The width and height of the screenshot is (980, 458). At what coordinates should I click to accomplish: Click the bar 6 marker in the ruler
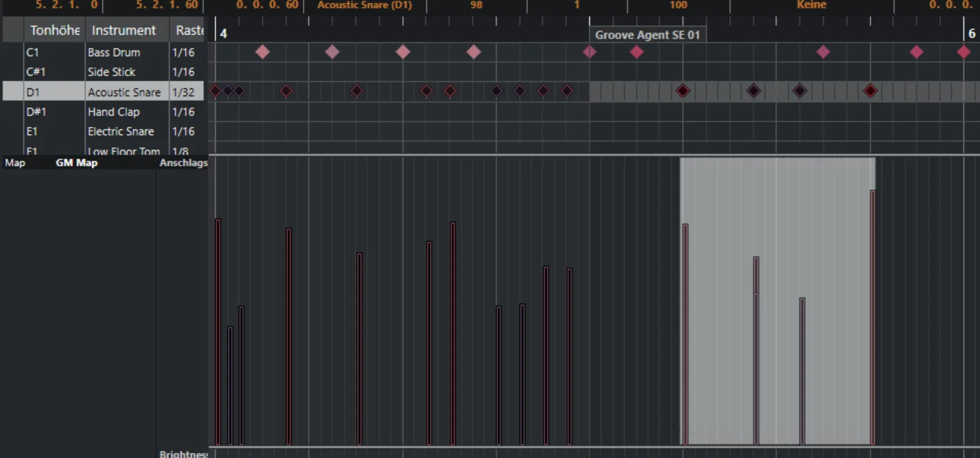pyautogui.click(x=972, y=33)
